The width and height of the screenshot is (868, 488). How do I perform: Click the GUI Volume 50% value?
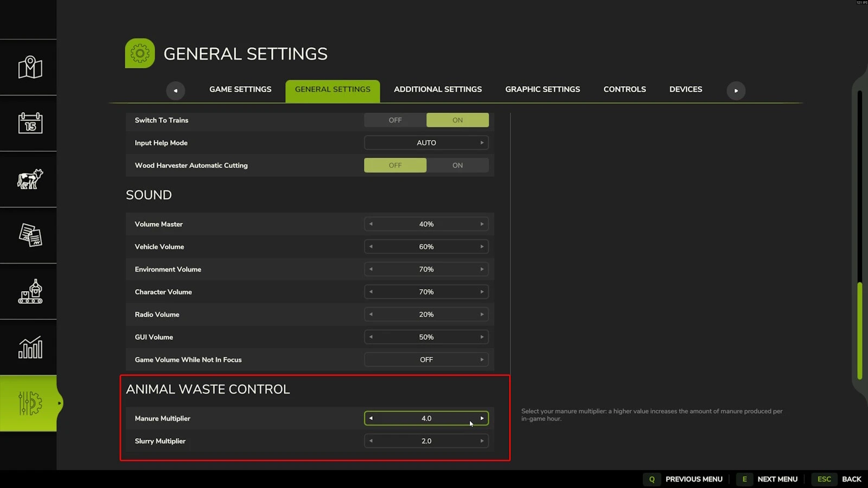[426, 337]
